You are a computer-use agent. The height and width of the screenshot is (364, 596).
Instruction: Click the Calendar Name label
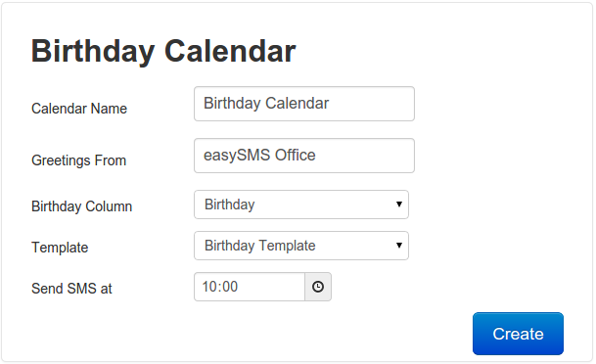point(79,109)
